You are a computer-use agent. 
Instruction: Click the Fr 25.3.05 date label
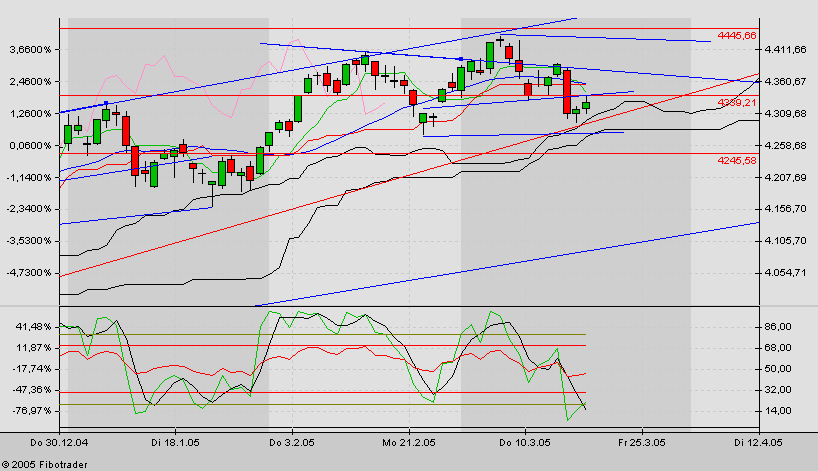click(642, 443)
